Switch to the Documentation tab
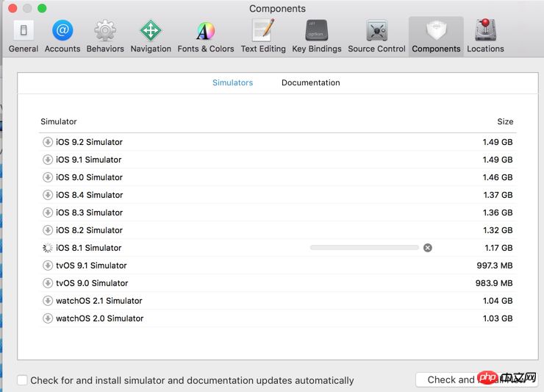544x392 pixels. pos(310,82)
